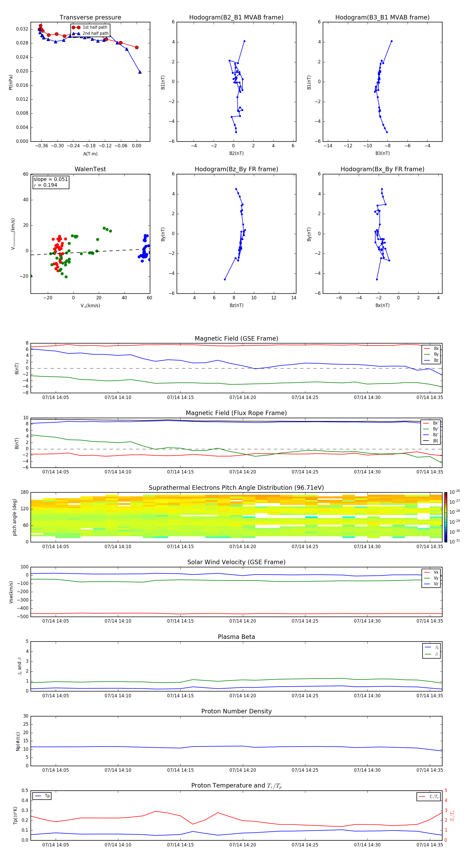The width and height of the screenshot is (473, 868).
Task: Click the lowest point in Bz_By hodogram
Action: tap(225, 279)
